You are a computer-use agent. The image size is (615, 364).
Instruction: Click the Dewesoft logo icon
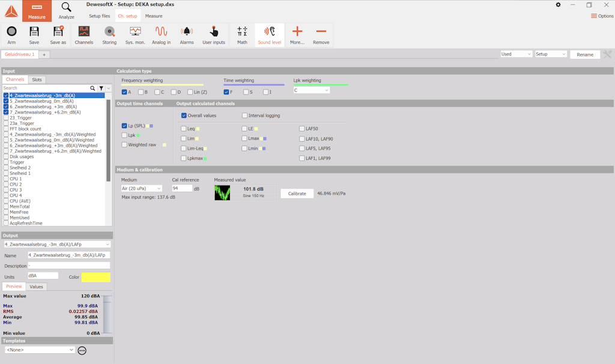11,11
